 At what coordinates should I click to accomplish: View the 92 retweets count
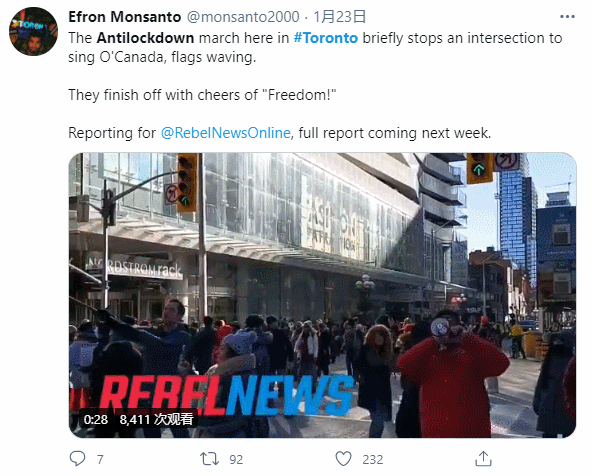236,459
